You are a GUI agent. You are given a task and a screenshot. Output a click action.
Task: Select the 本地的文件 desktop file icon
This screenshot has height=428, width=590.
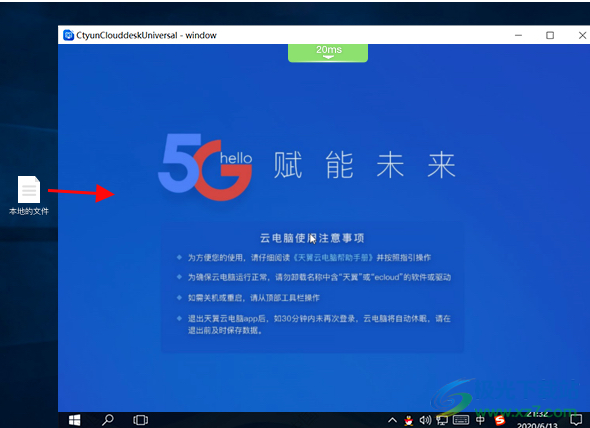point(29,195)
